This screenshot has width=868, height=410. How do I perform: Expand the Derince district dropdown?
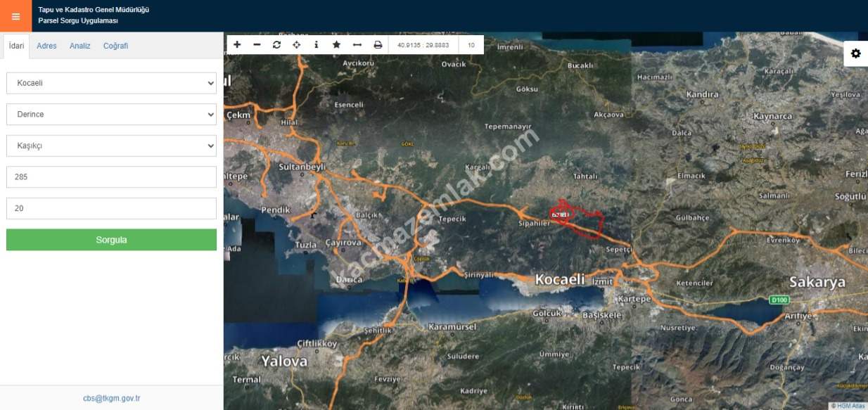111,114
